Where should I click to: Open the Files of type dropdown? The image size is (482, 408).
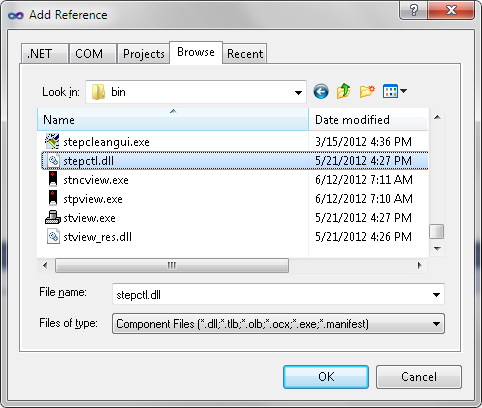[x=278, y=324]
